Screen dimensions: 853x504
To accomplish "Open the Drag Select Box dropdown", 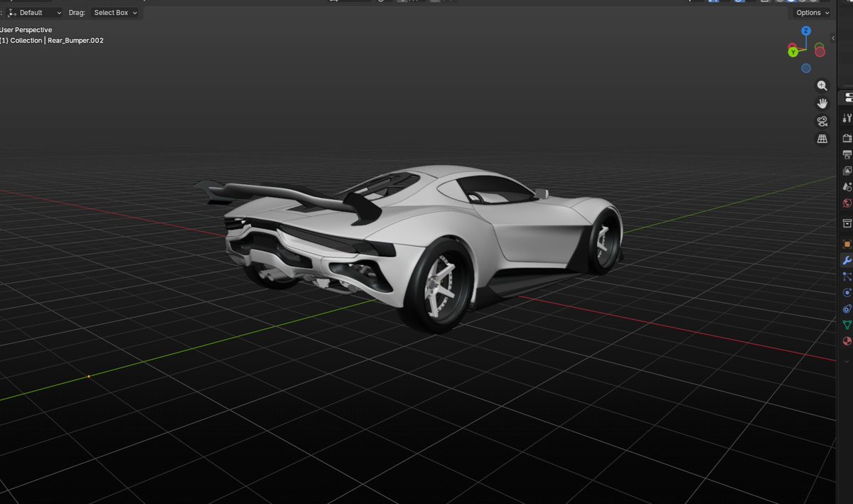I will tap(115, 13).
